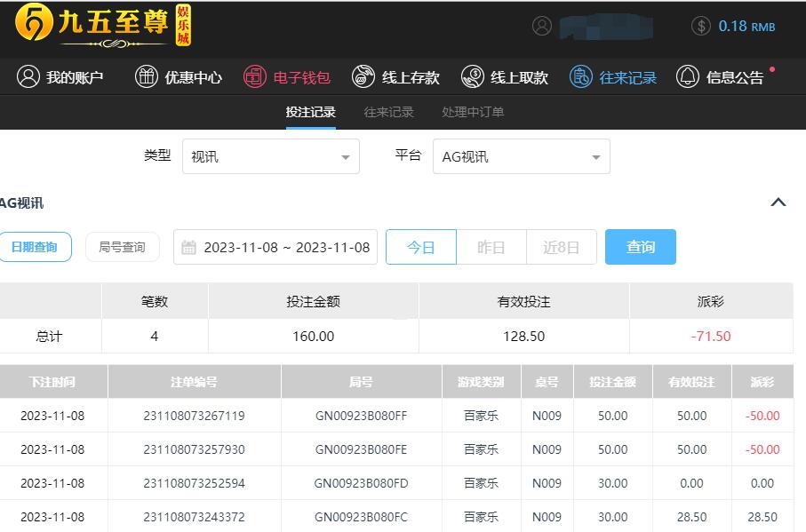Image resolution: width=806 pixels, height=532 pixels.
Task: Open 优惠中心 gift icon
Action: [x=146, y=77]
